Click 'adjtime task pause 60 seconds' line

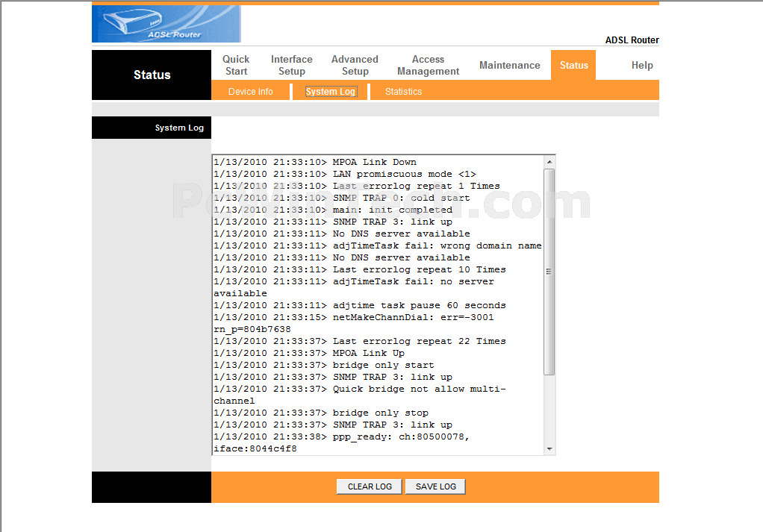click(360, 305)
